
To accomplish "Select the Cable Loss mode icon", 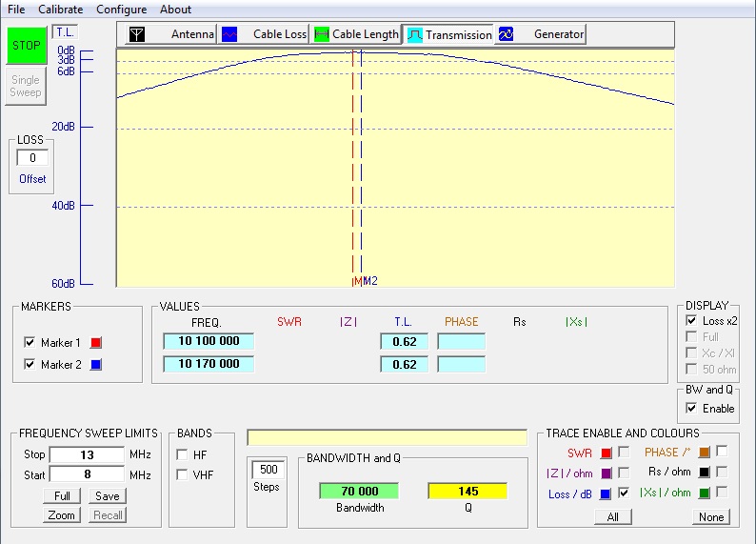I will pos(229,34).
